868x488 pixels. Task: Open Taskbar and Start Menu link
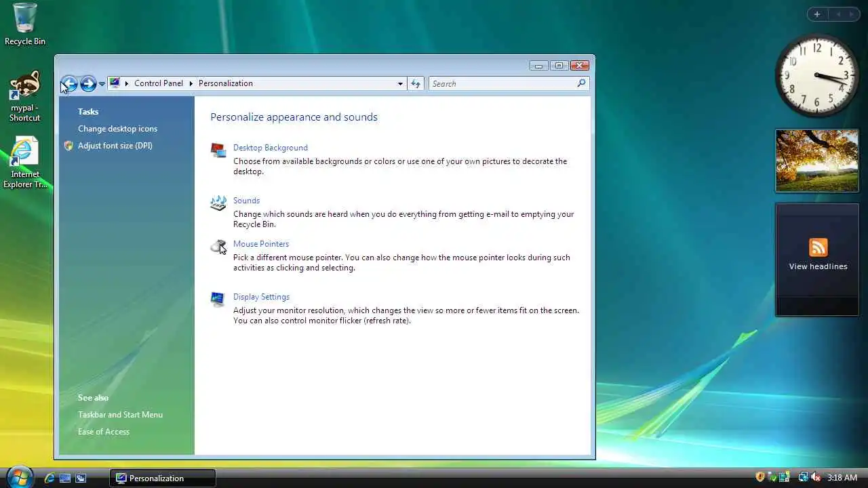(x=120, y=415)
